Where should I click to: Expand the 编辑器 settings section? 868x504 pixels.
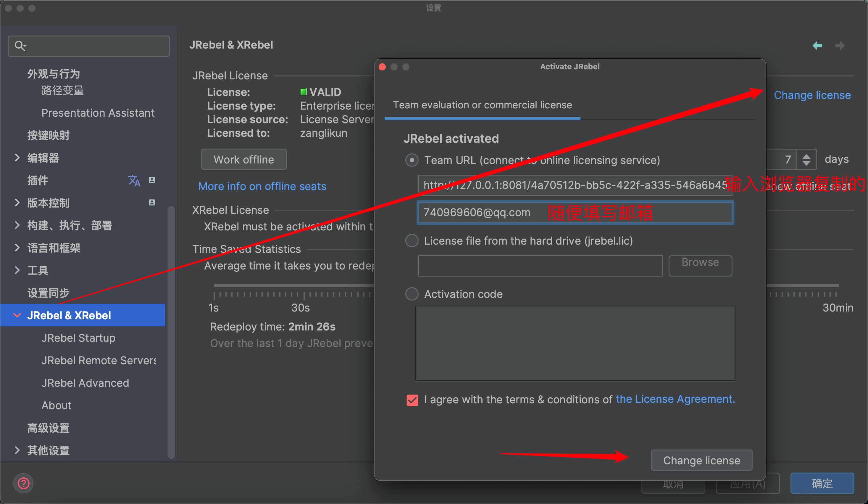pyautogui.click(x=17, y=158)
